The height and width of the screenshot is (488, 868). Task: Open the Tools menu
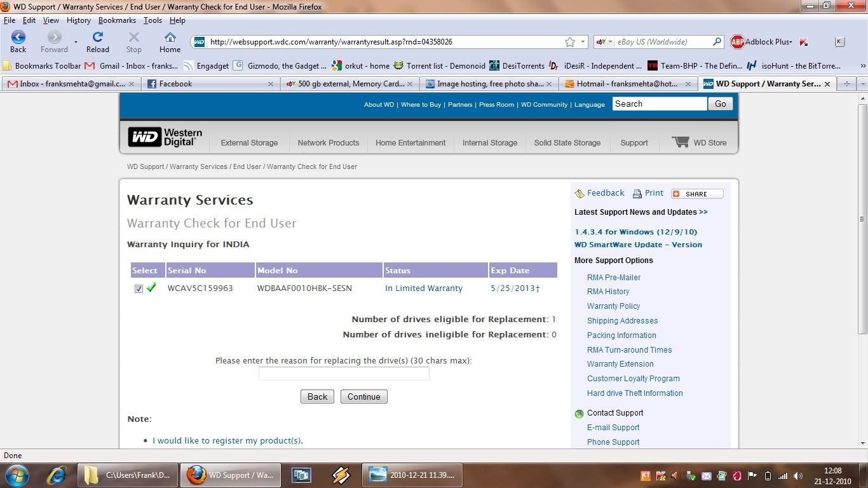point(153,20)
